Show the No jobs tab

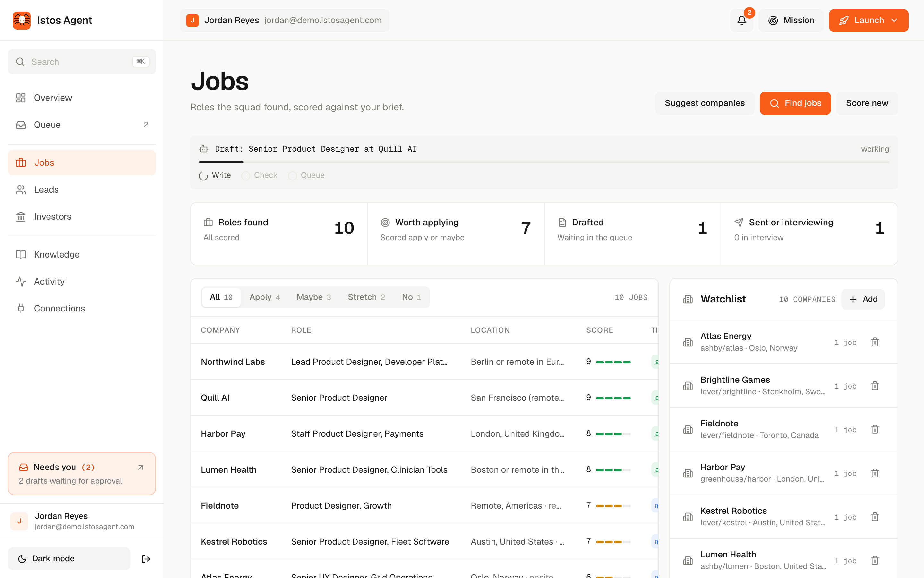tap(411, 297)
